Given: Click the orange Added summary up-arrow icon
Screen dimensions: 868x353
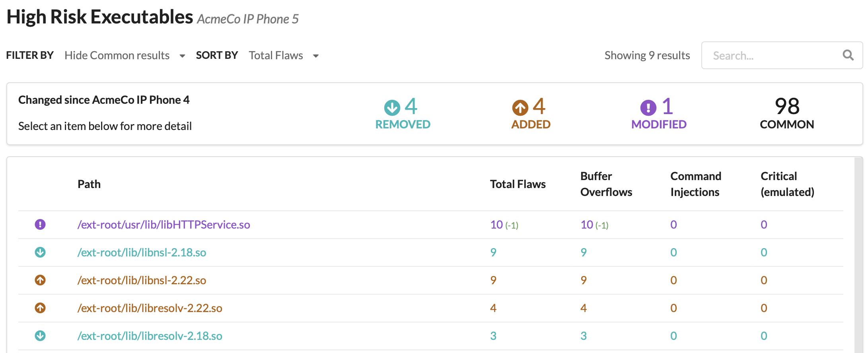Looking at the screenshot, I should tap(520, 107).
